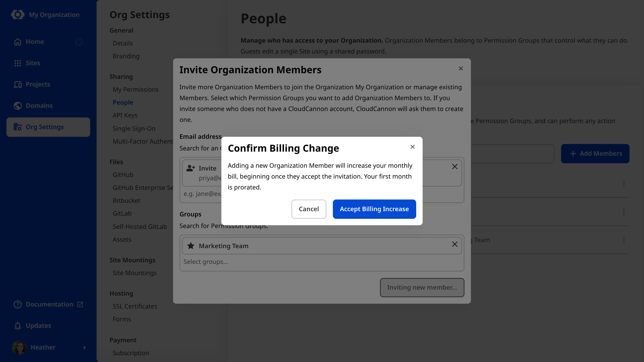The height and width of the screenshot is (362, 644).
Task: Open Home via its house icon
Action: tap(18, 42)
